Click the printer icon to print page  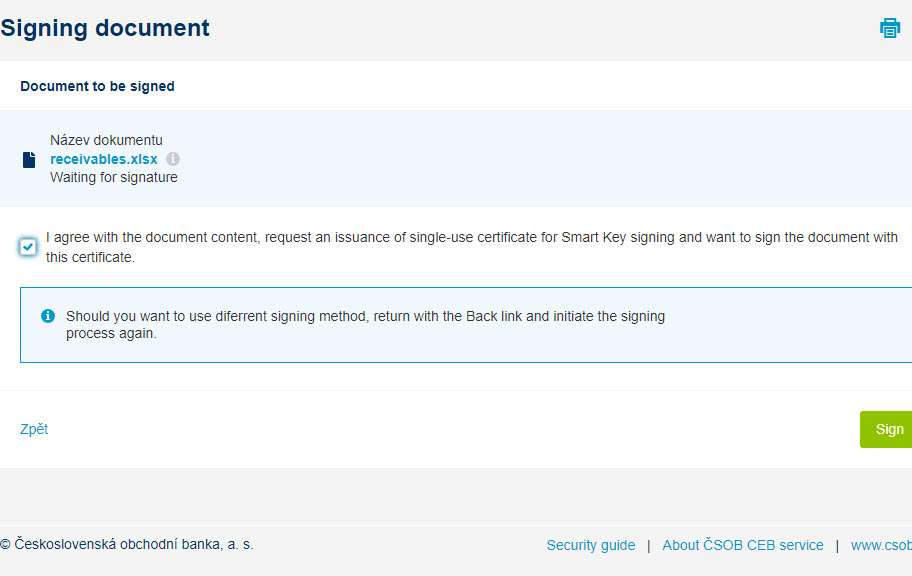[x=889, y=28]
